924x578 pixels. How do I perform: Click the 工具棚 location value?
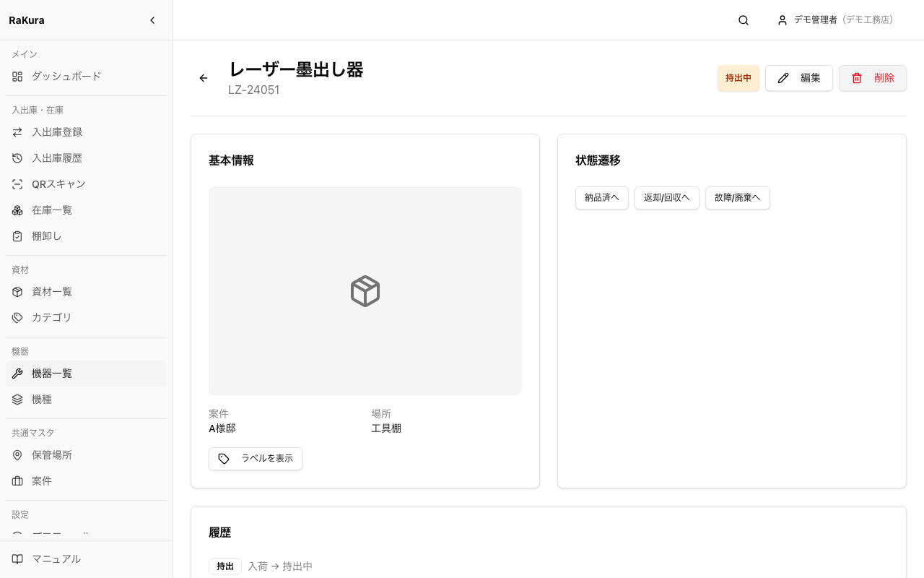[x=386, y=428]
